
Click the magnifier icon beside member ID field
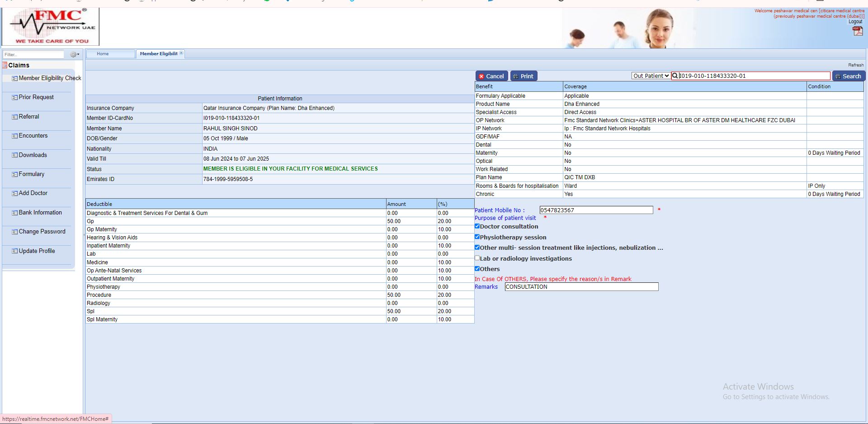675,76
